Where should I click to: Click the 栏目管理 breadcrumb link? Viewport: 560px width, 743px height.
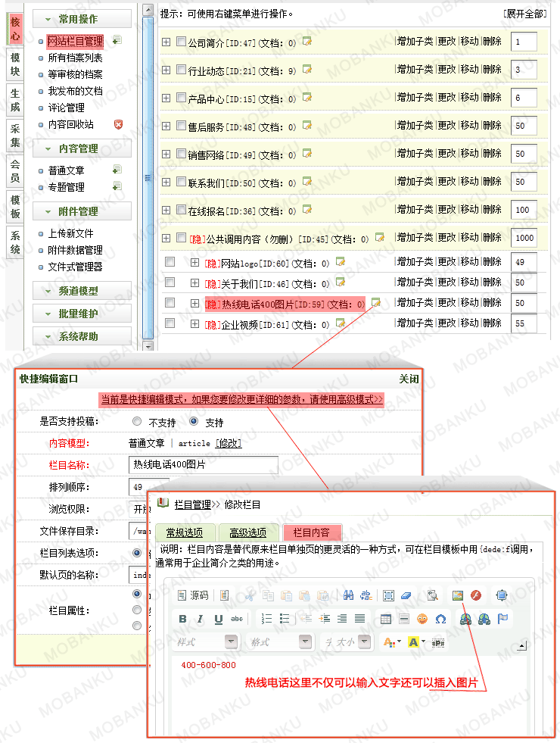193,504
